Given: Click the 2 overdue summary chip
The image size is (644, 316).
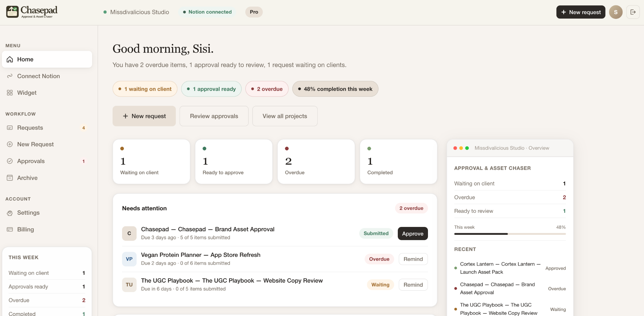Looking at the screenshot, I should click(x=267, y=89).
